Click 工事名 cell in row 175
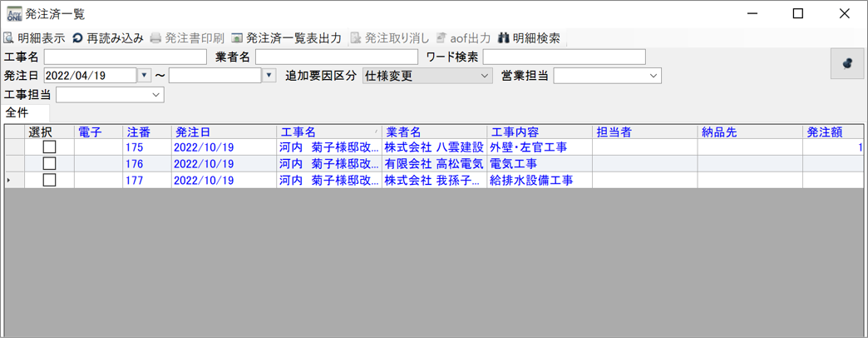 pyautogui.click(x=329, y=147)
